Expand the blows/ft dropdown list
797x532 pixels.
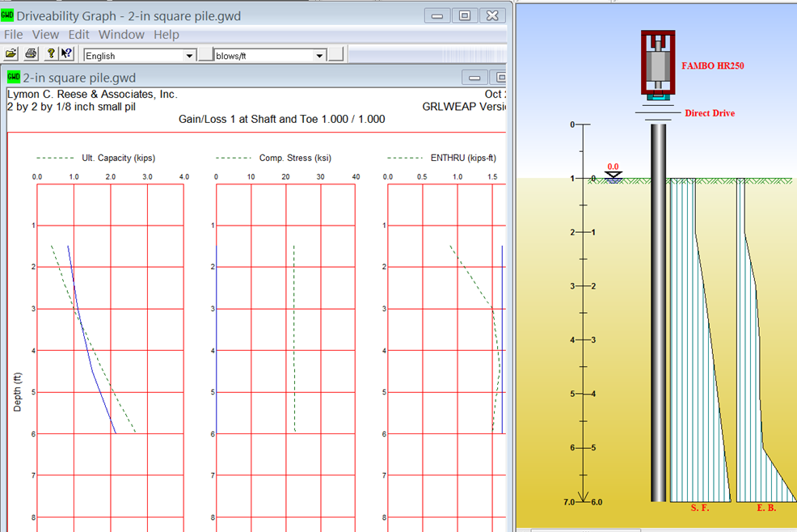(319, 56)
